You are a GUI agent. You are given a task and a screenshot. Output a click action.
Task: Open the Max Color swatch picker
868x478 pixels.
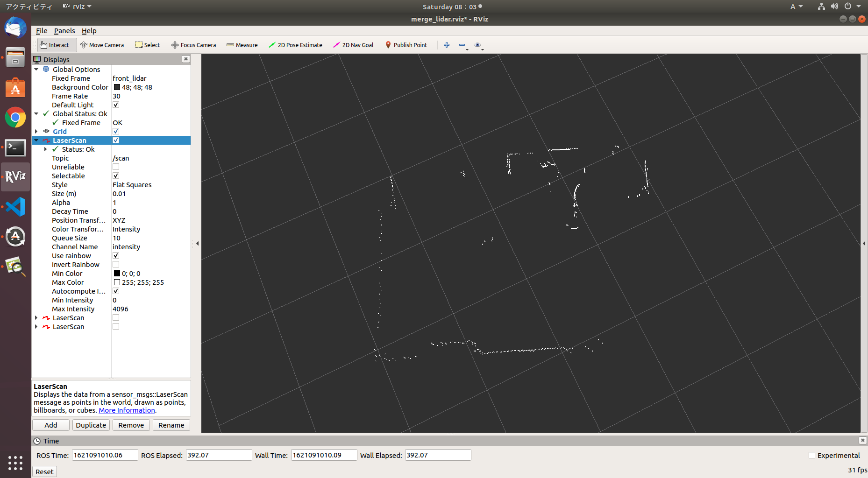(x=117, y=282)
